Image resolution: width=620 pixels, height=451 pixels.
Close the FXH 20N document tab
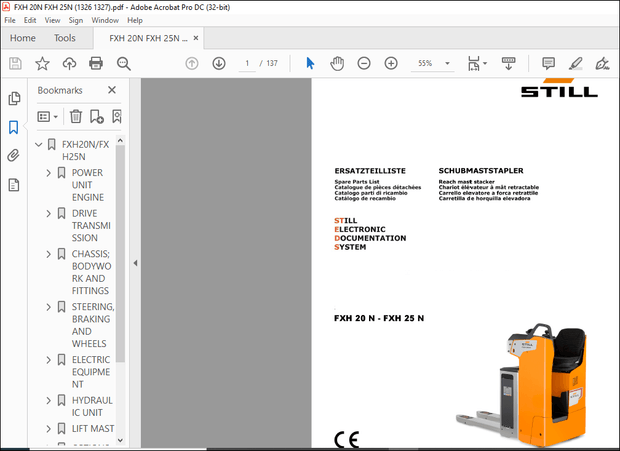point(196,38)
